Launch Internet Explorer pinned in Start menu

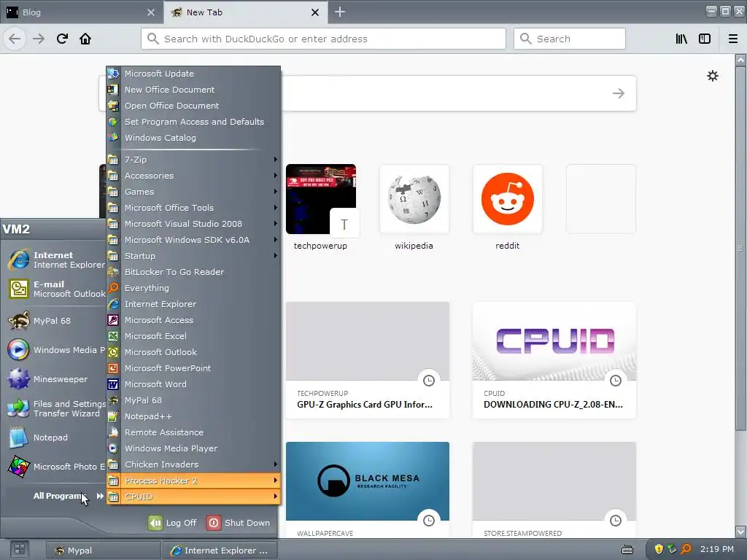(56, 260)
